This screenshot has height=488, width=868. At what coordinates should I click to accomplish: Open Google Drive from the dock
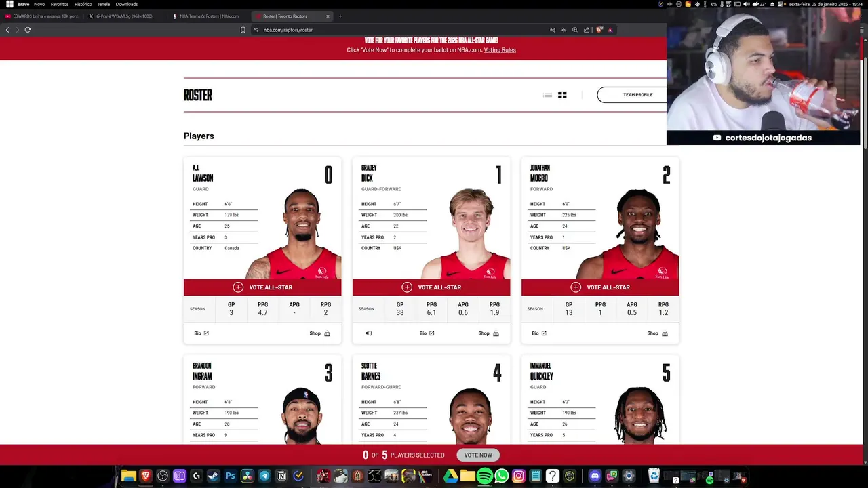coord(451,476)
